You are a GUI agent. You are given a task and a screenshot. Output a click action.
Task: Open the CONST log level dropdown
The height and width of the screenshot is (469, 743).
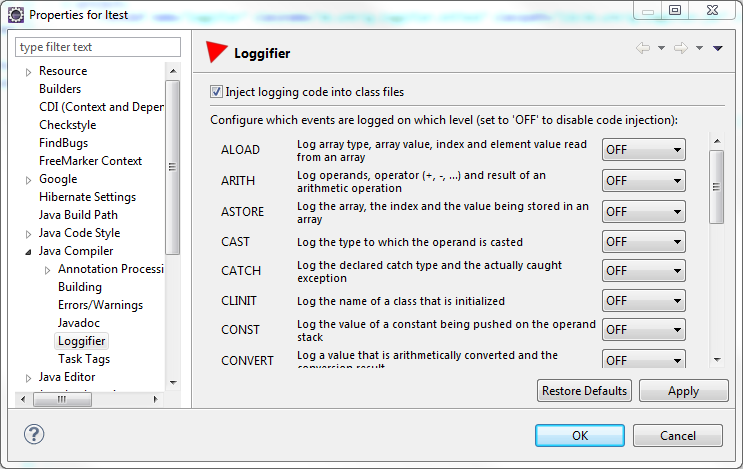click(643, 330)
